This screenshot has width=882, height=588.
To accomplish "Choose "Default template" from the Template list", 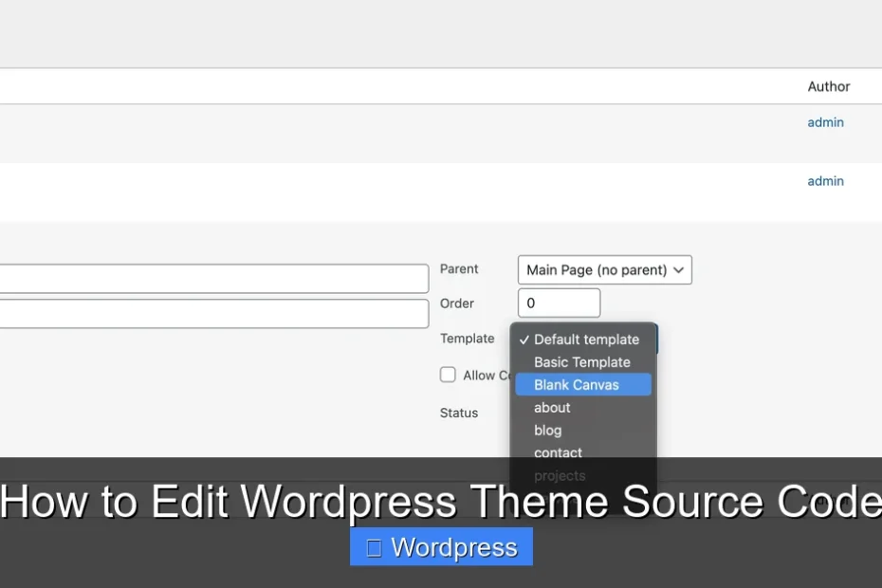I will pyautogui.click(x=585, y=339).
